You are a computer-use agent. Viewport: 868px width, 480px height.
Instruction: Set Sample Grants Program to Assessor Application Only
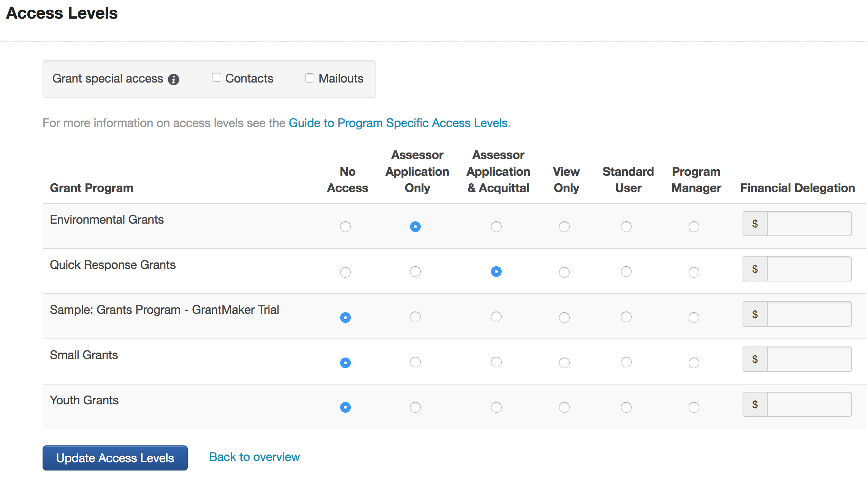pyautogui.click(x=415, y=317)
